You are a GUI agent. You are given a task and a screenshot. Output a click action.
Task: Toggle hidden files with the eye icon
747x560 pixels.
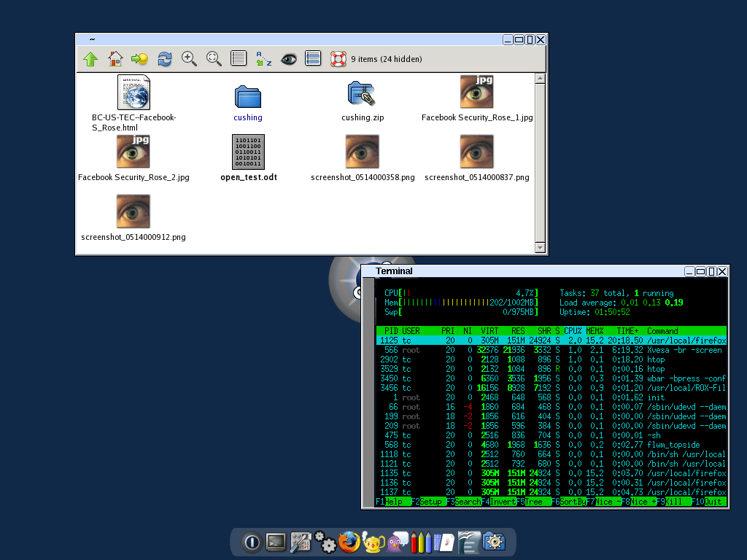[289, 59]
